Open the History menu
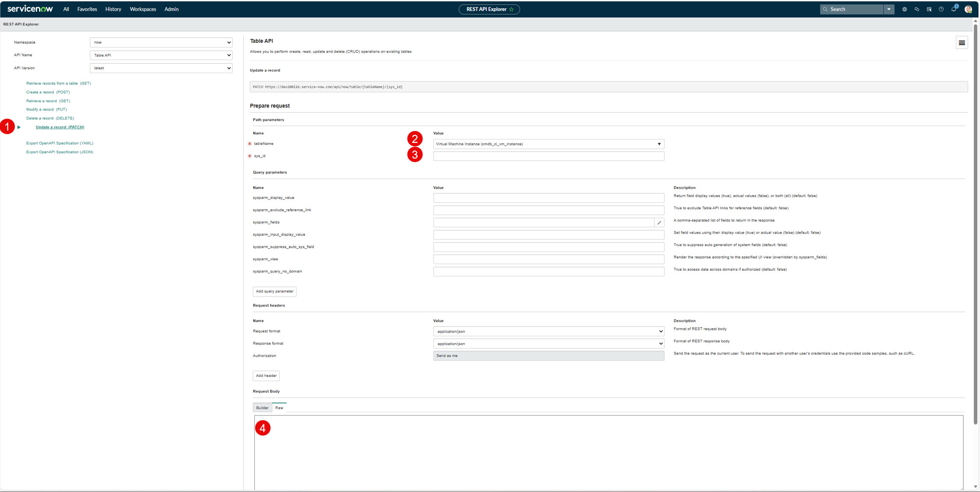This screenshot has width=980, height=492. (x=113, y=9)
